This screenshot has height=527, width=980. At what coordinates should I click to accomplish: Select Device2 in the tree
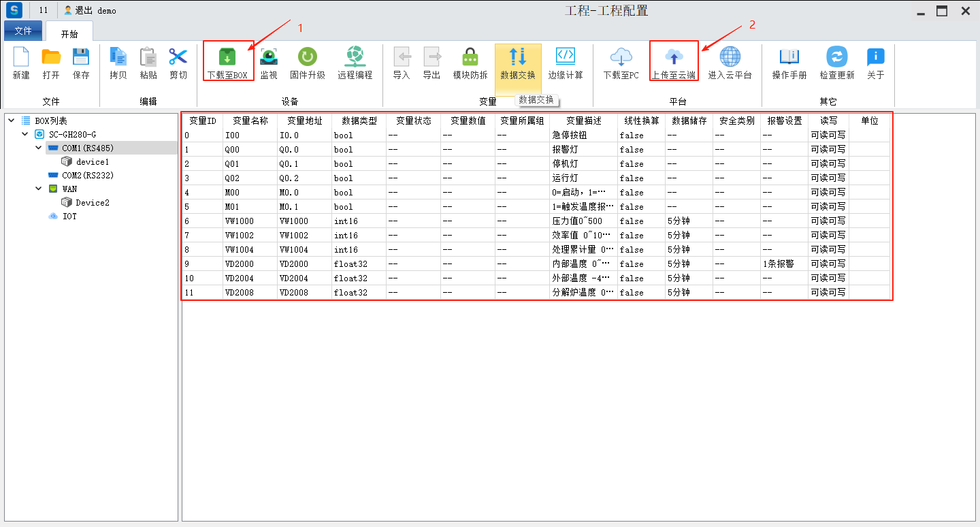point(92,202)
